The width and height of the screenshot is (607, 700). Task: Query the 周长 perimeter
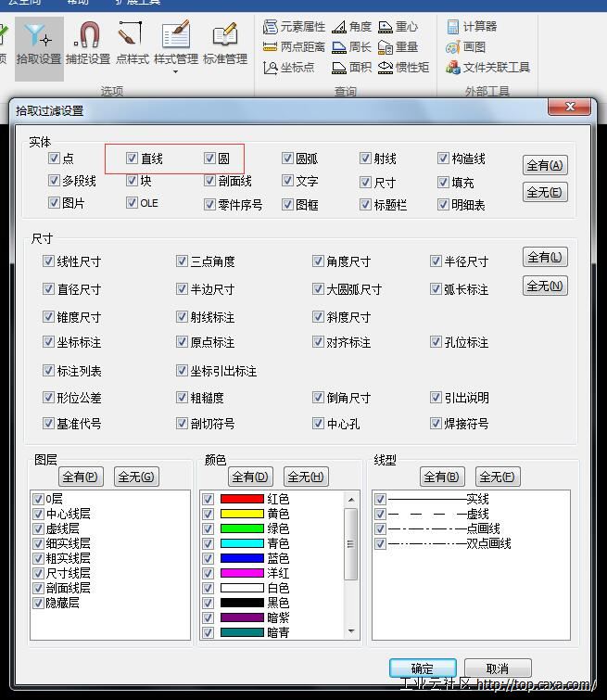click(352, 47)
